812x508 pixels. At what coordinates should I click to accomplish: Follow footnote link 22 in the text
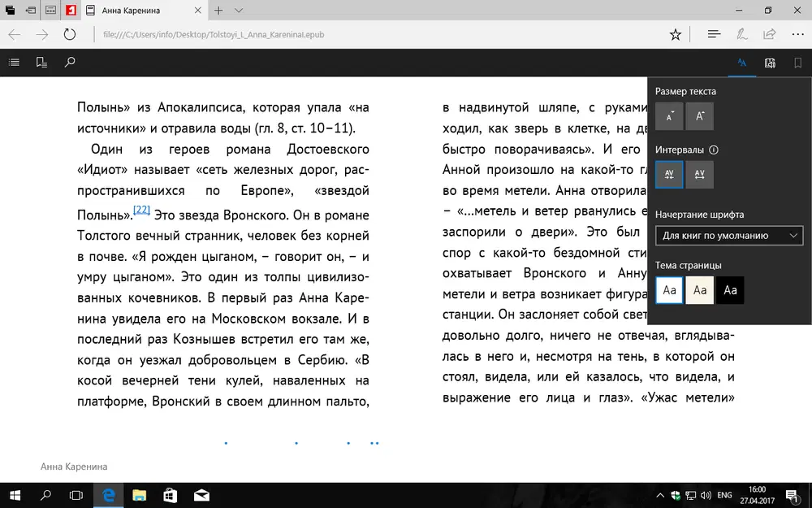pos(141,209)
